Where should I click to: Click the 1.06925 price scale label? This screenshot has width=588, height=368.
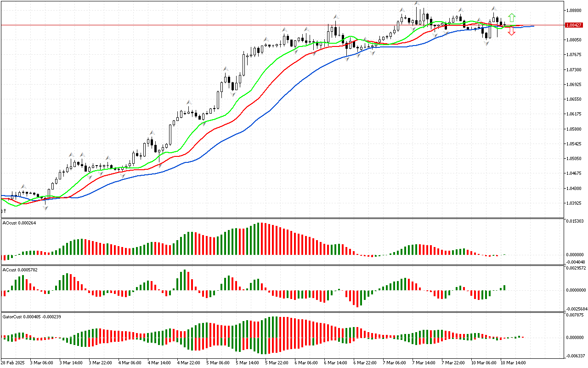[574, 85]
